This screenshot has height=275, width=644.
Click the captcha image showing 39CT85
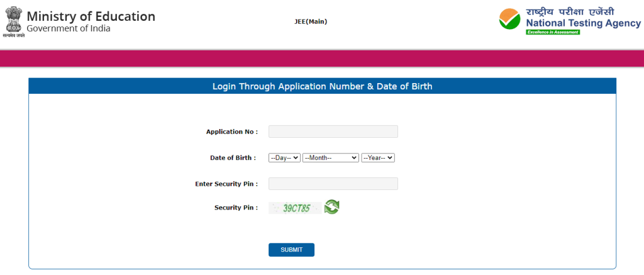click(296, 208)
